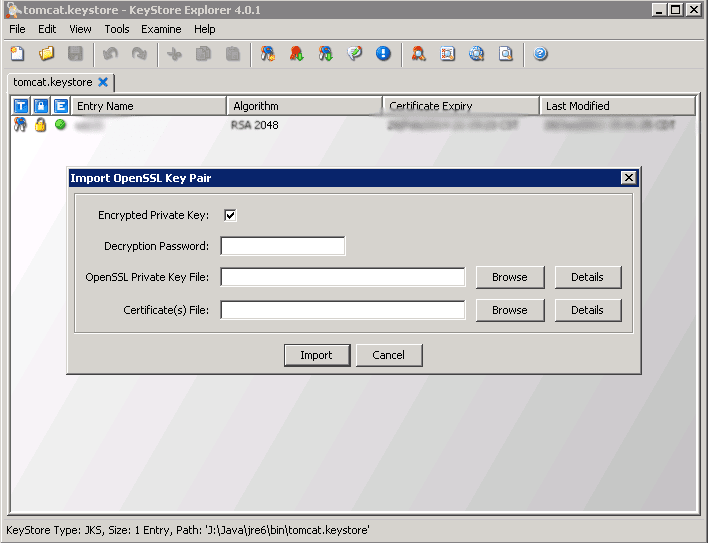Click the Import button
The height and width of the screenshot is (543, 708).
[317, 355]
